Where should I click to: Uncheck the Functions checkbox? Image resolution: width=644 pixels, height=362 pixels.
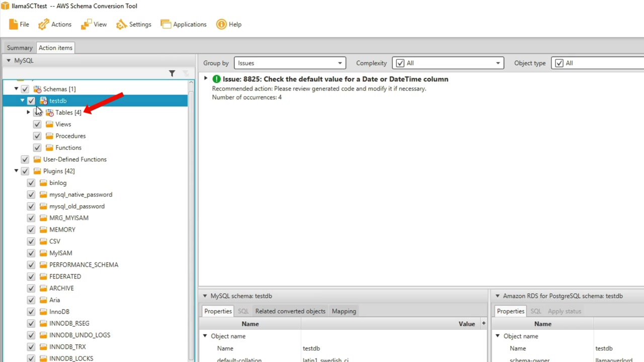pyautogui.click(x=37, y=148)
